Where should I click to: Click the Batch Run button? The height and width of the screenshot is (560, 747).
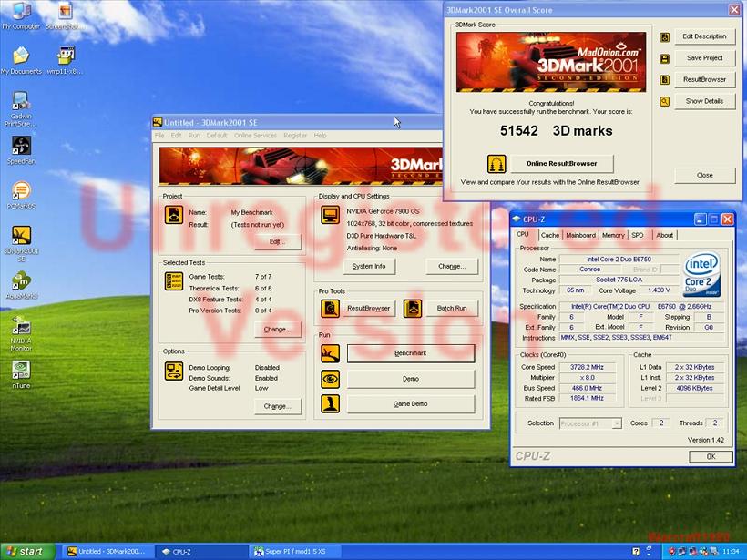tap(452, 308)
